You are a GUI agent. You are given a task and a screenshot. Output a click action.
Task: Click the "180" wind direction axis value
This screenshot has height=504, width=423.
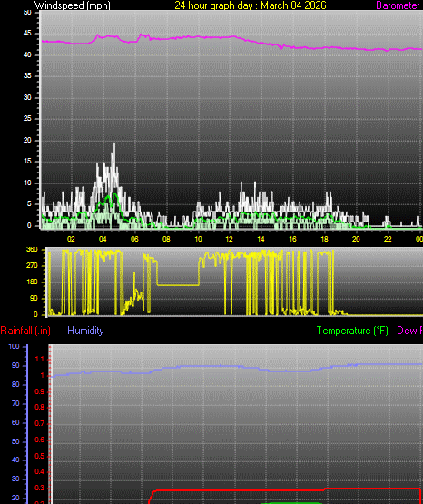coord(32,282)
